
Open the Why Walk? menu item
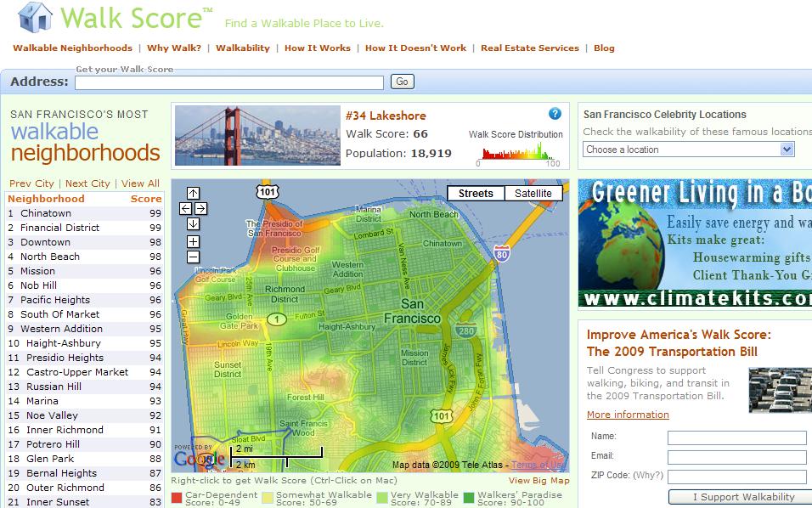click(174, 48)
